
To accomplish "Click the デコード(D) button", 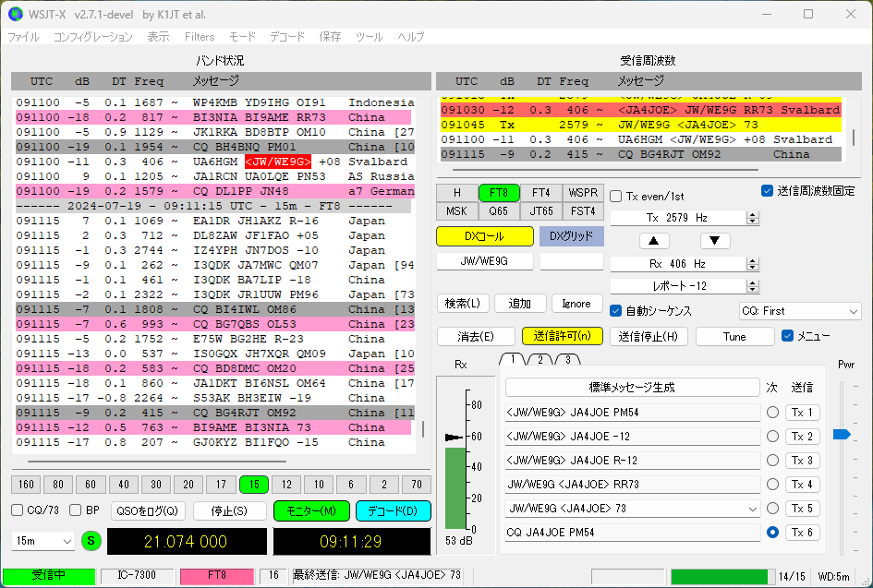I will click(393, 510).
